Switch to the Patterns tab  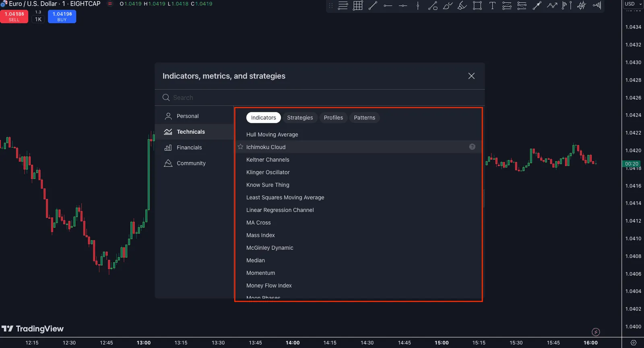coord(365,118)
